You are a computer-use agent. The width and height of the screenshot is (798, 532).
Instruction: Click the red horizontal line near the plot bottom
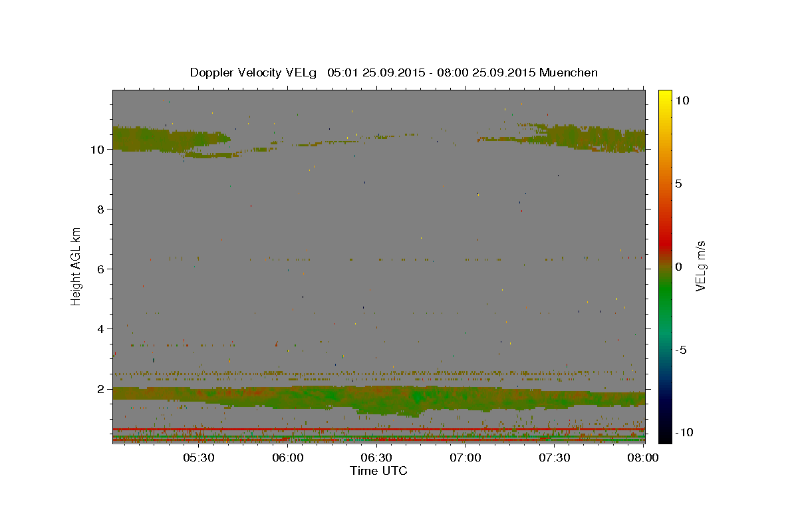(378, 430)
